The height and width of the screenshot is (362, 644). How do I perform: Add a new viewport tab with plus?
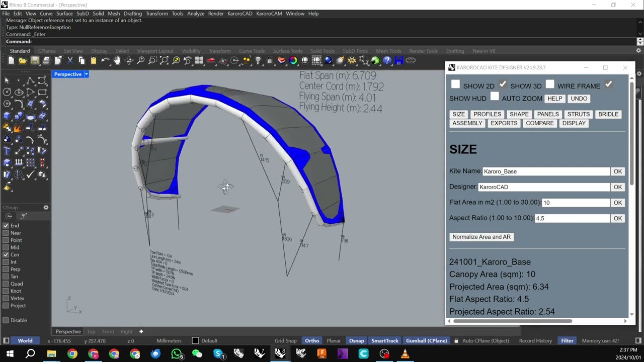point(141,332)
